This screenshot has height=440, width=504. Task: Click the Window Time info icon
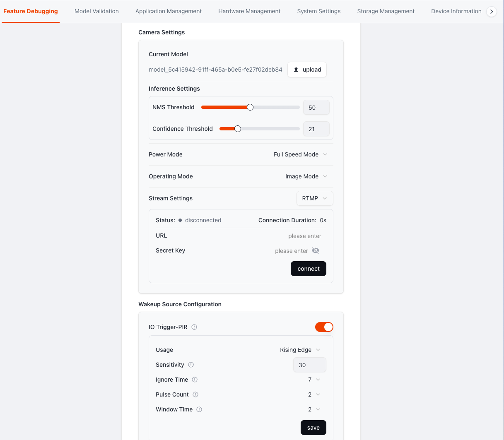pyautogui.click(x=199, y=409)
